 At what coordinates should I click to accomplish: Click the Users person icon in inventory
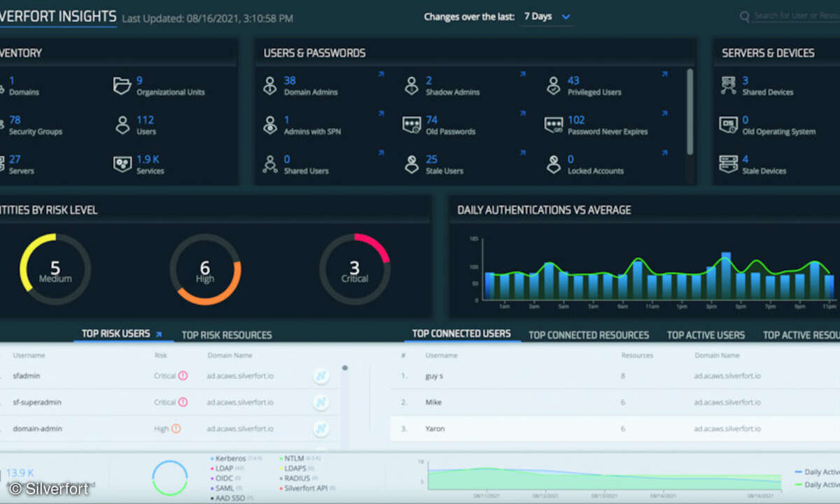point(122,125)
